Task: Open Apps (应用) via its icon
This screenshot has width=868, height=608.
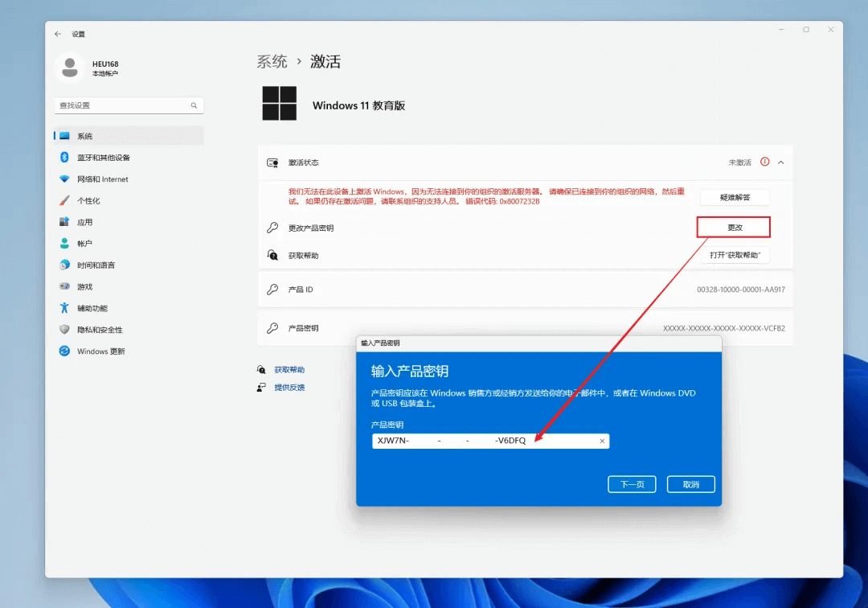Action: (64, 221)
